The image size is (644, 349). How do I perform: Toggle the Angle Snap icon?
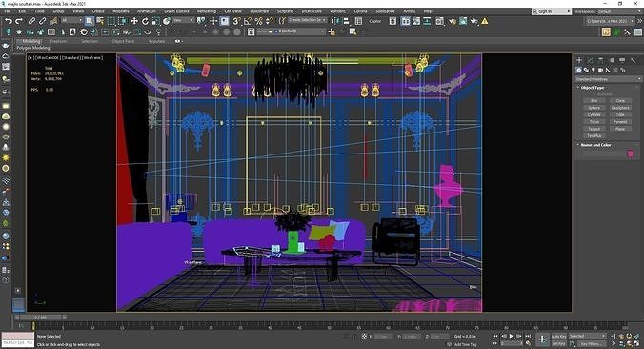pos(248,21)
